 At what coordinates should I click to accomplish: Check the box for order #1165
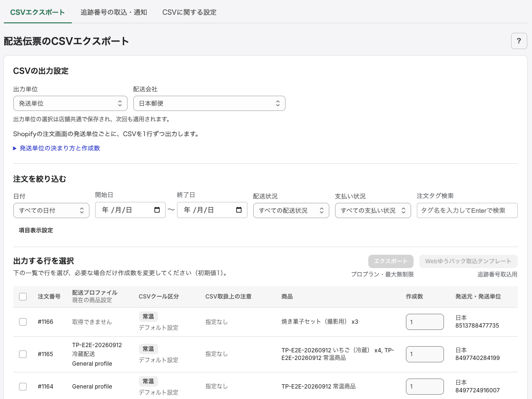point(23,354)
